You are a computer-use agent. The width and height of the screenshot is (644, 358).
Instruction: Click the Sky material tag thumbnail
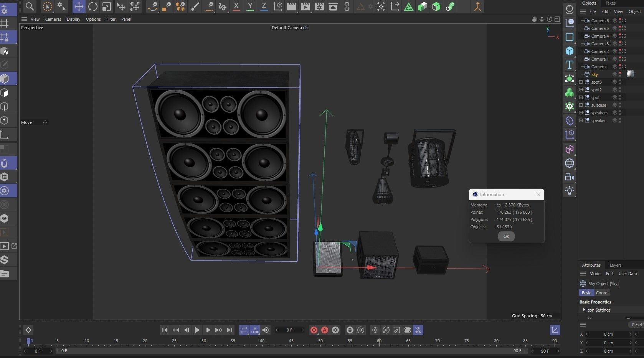pos(630,74)
